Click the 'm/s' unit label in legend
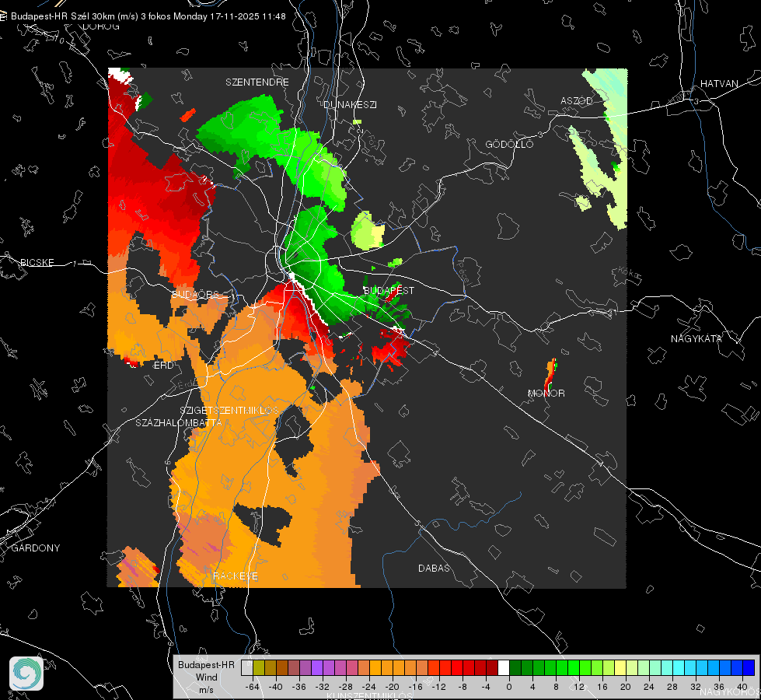The width and height of the screenshot is (761, 700). click(206, 690)
